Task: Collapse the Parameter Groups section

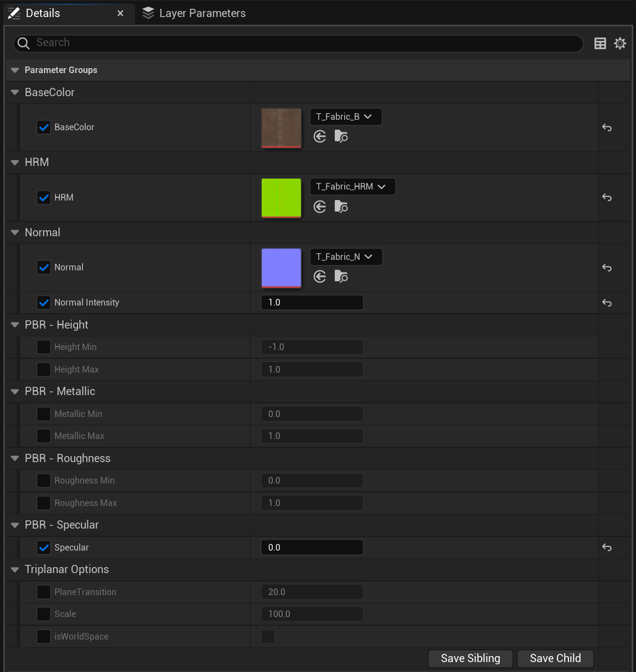Action: 14,70
